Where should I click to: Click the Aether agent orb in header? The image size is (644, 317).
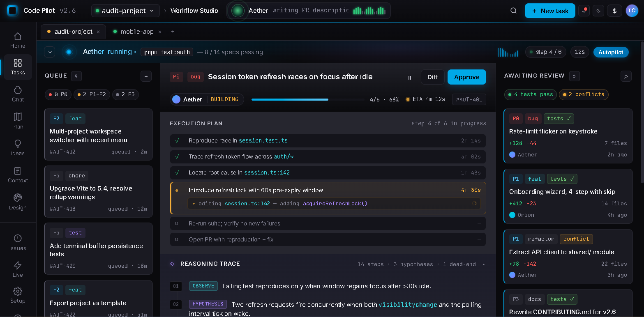click(x=238, y=11)
